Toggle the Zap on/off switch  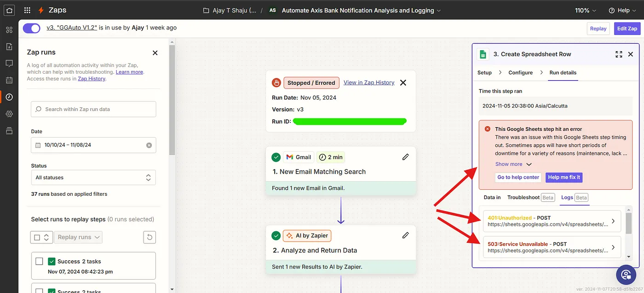(x=32, y=28)
